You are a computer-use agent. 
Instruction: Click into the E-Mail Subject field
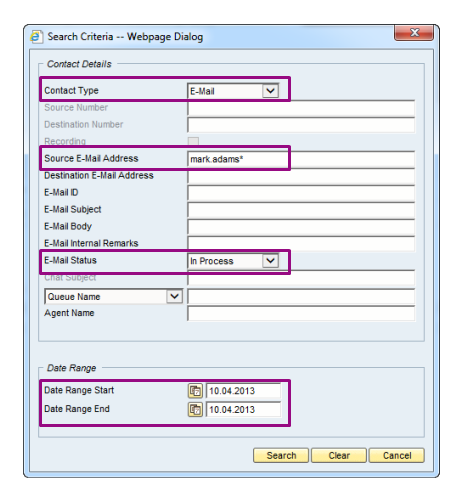[301, 210]
